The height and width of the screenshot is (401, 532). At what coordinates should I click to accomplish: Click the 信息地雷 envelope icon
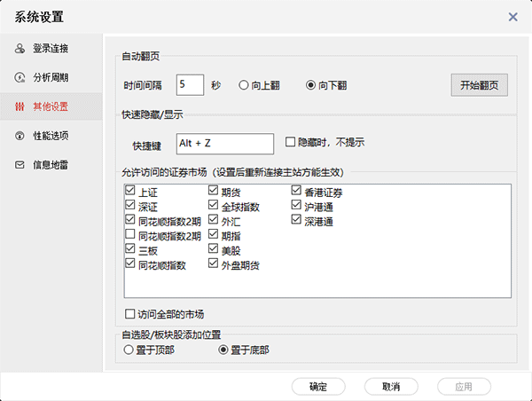pos(20,165)
